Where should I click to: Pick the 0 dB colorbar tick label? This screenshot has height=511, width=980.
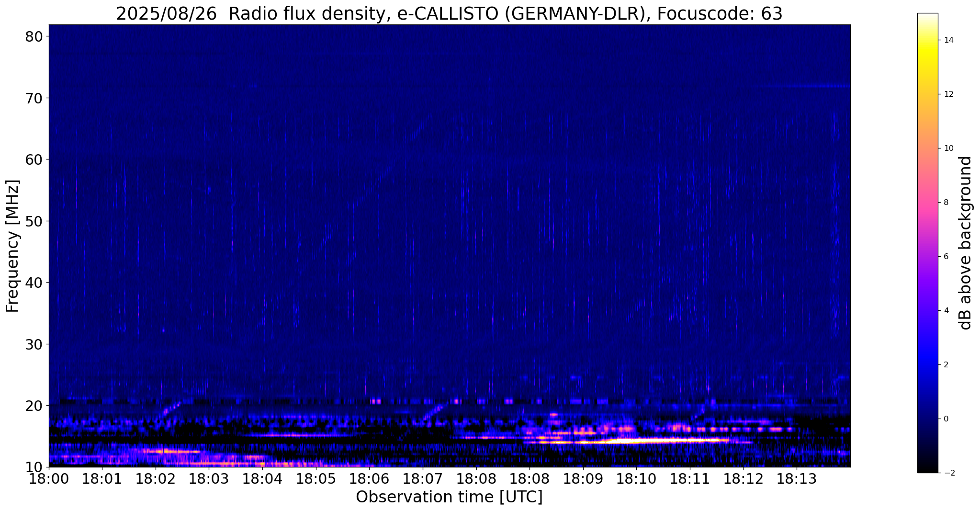point(946,419)
